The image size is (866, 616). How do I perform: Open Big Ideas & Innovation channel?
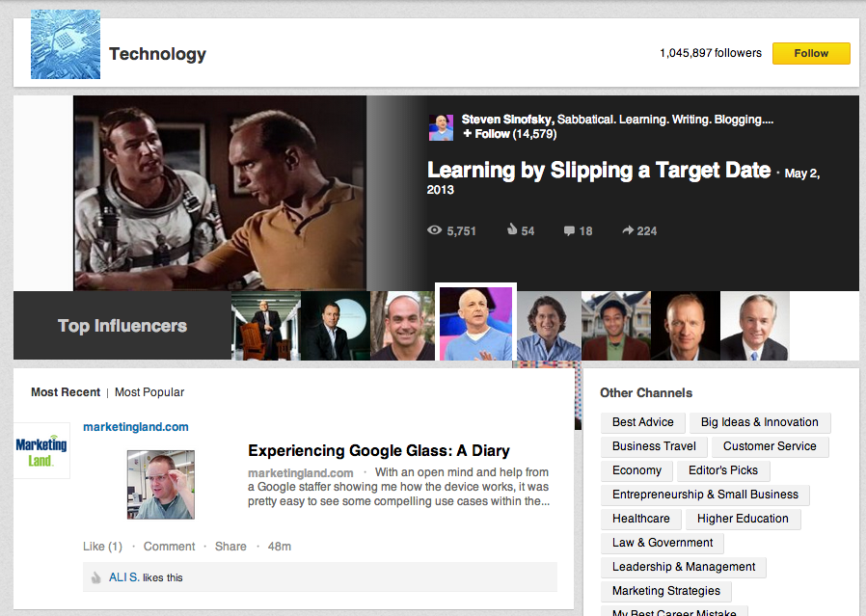click(x=759, y=422)
